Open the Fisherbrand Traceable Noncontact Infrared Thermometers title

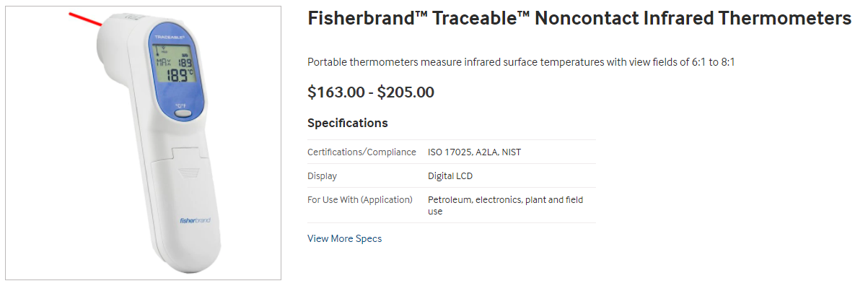(x=579, y=19)
